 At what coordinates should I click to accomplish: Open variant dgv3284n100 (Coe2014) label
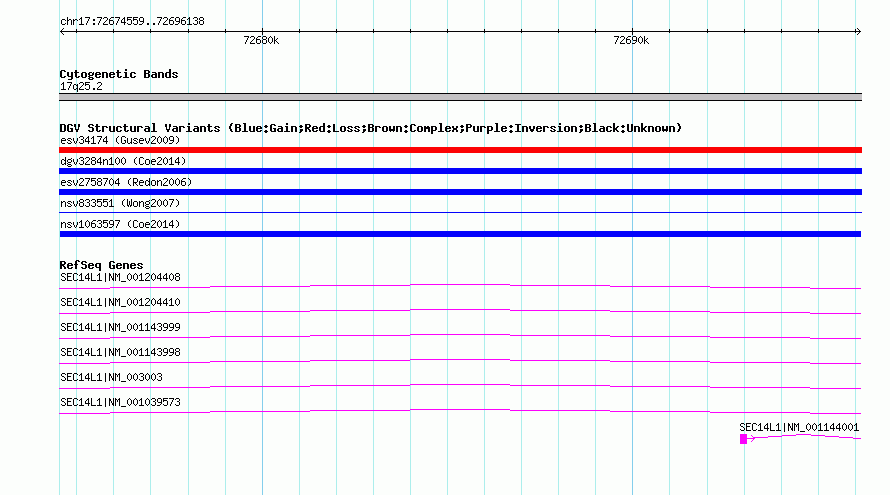[123, 161]
